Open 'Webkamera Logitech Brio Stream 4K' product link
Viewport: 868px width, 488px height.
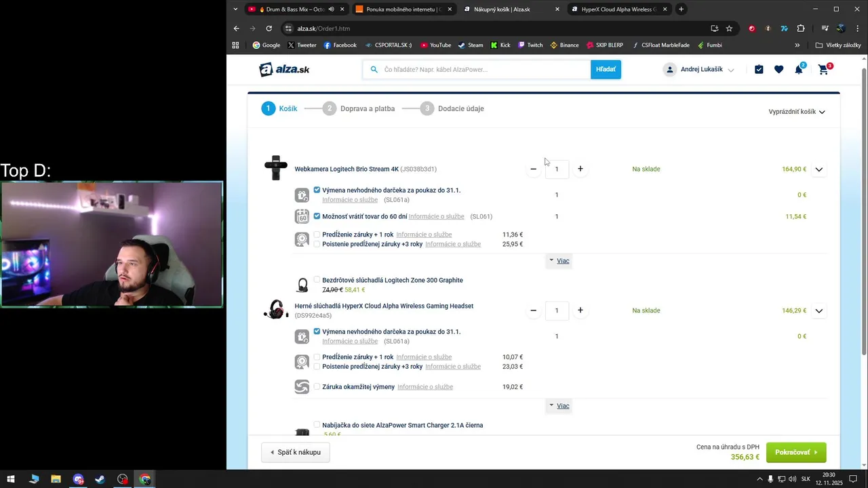coord(347,169)
